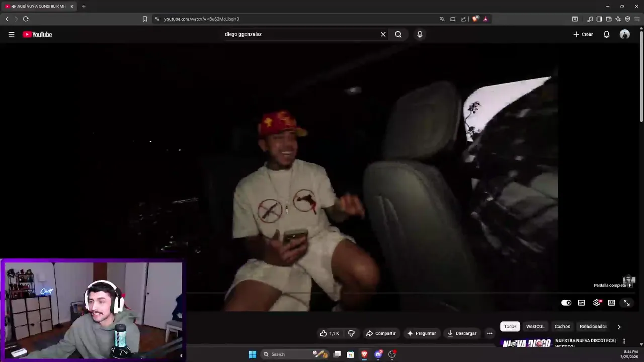Open Microsoft Store from taskbar
Image resolution: width=644 pixels, height=362 pixels.
(x=351, y=354)
